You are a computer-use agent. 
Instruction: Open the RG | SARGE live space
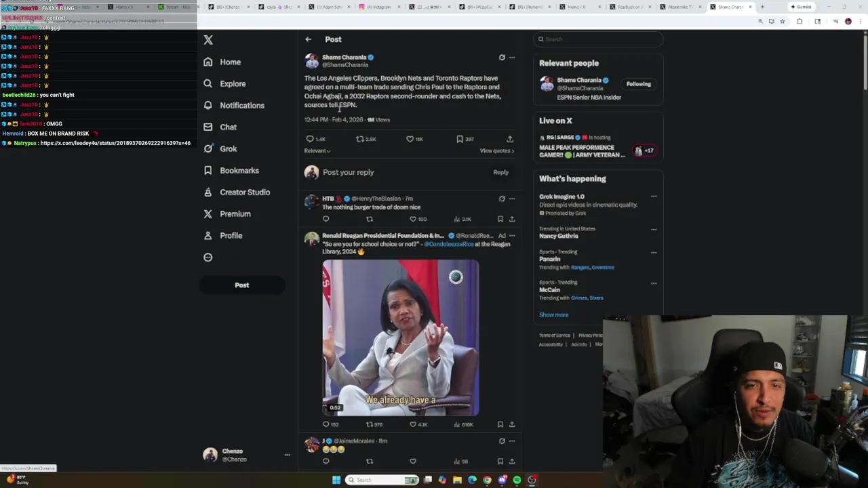[597, 146]
